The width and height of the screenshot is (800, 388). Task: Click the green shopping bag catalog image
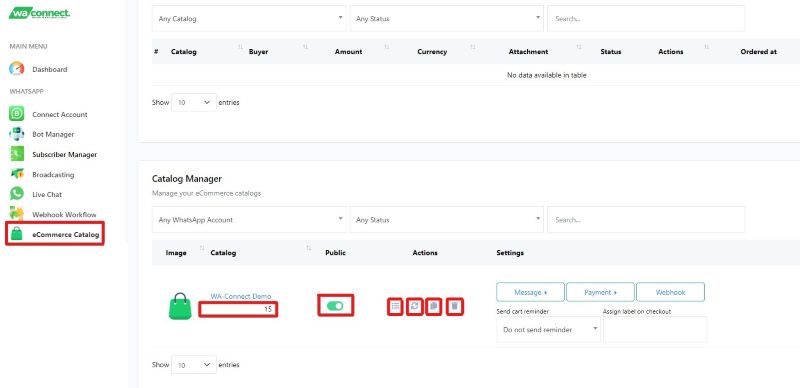[180, 306]
